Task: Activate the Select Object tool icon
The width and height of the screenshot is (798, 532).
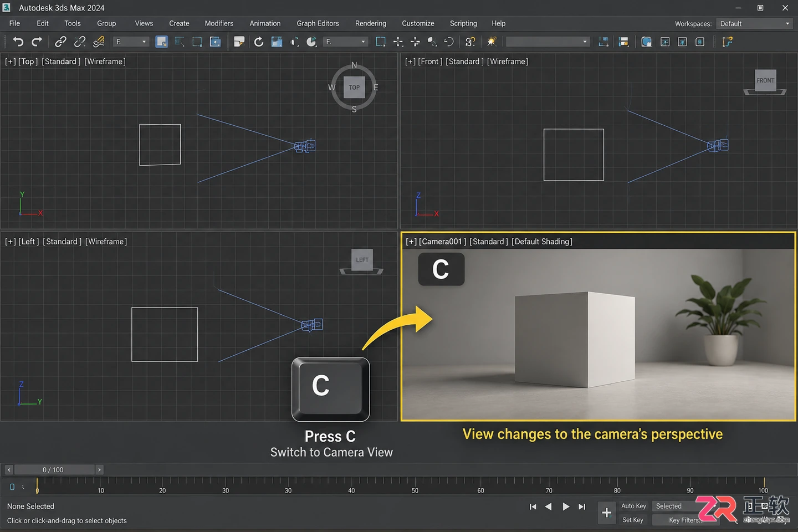Action: click(x=162, y=42)
